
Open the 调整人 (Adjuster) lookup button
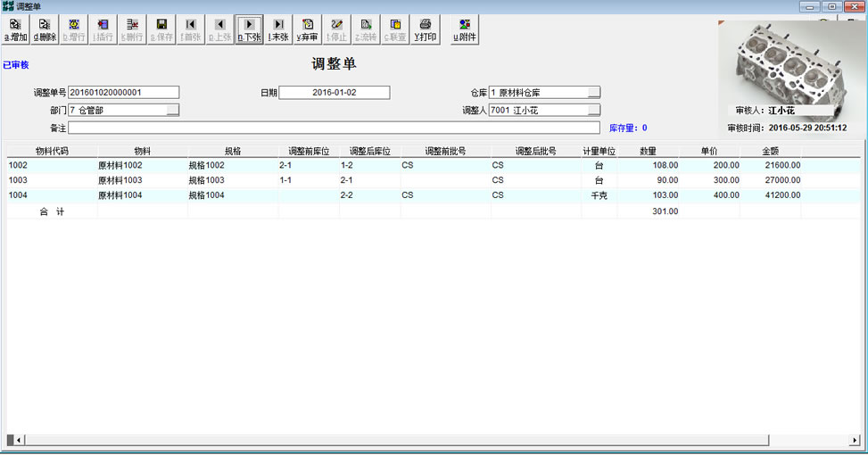(x=593, y=110)
